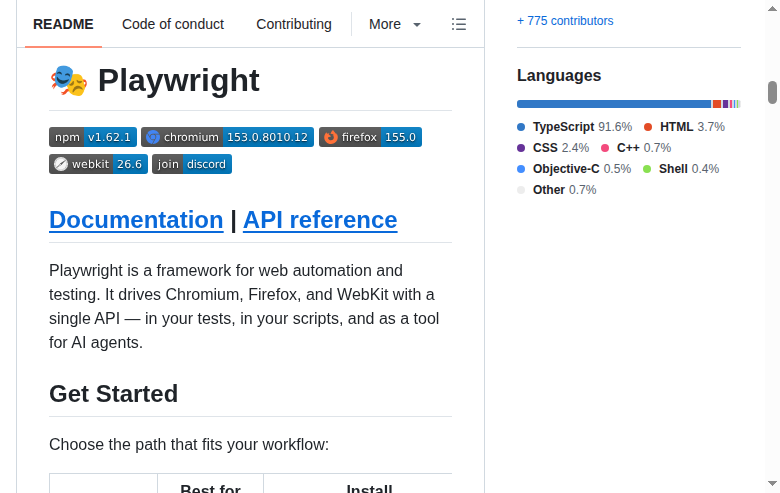
Task: Click the chromium version badge
Action: [227, 137]
